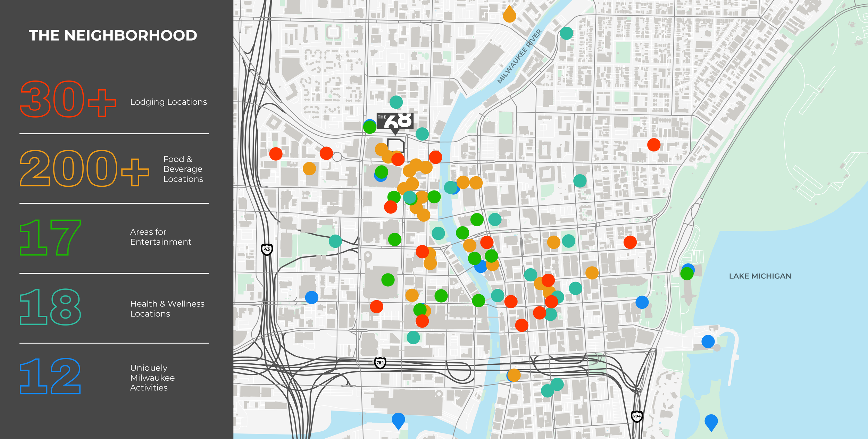Click the Uniquely Milwaukee Activities label
This screenshot has height=439, width=868.
pyautogui.click(x=152, y=378)
